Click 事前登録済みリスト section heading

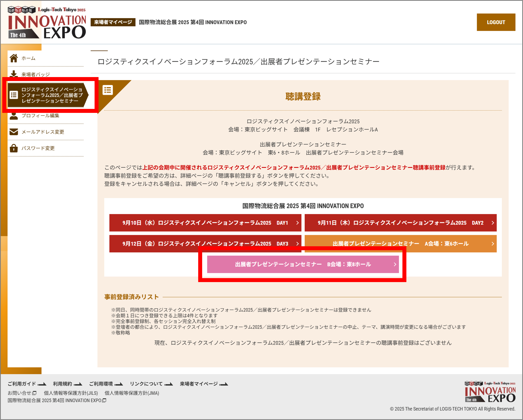pyautogui.click(x=132, y=297)
